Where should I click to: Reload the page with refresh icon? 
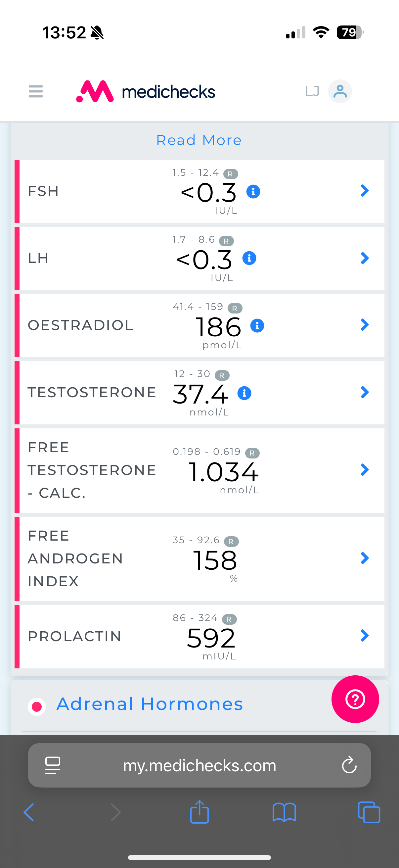(x=349, y=765)
